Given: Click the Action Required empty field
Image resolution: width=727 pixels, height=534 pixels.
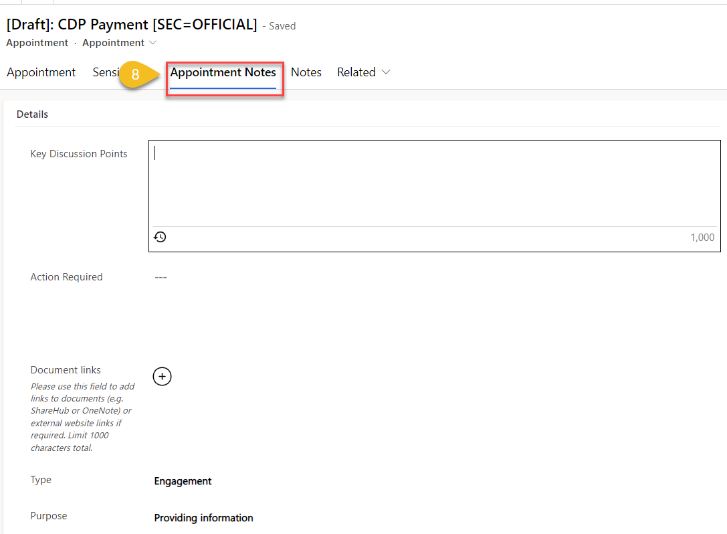Looking at the screenshot, I should point(160,277).
